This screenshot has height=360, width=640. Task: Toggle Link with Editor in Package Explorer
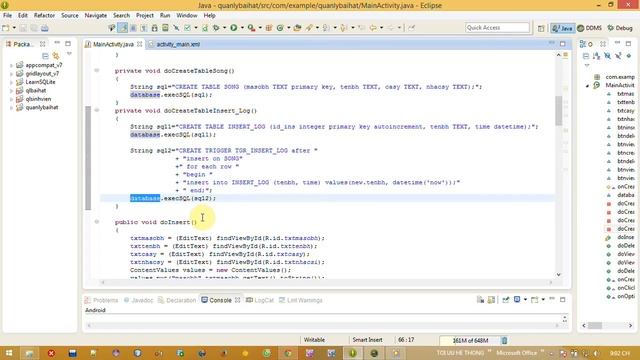[56, 56]
